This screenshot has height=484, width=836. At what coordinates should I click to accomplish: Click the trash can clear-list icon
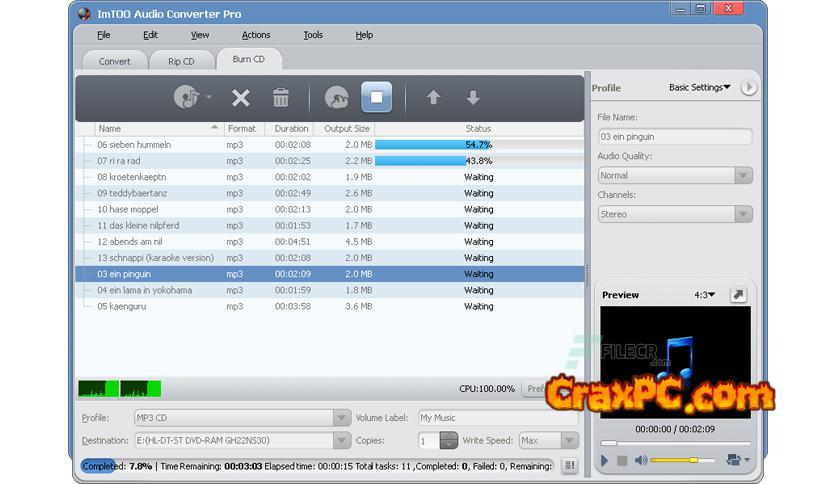(281, 97)
